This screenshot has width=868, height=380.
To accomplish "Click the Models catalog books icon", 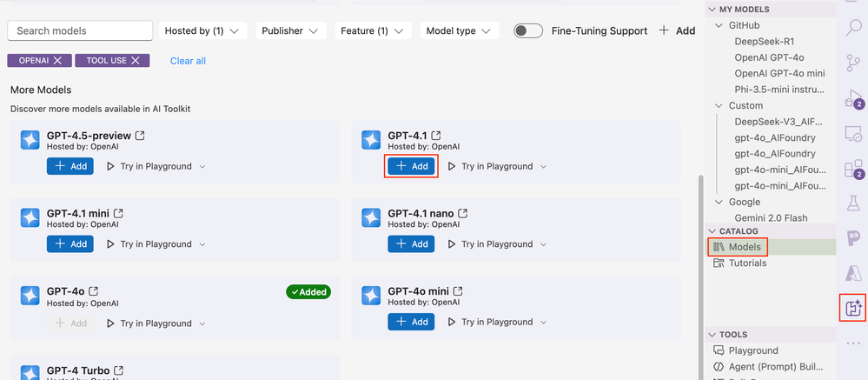I will [719, 247].
